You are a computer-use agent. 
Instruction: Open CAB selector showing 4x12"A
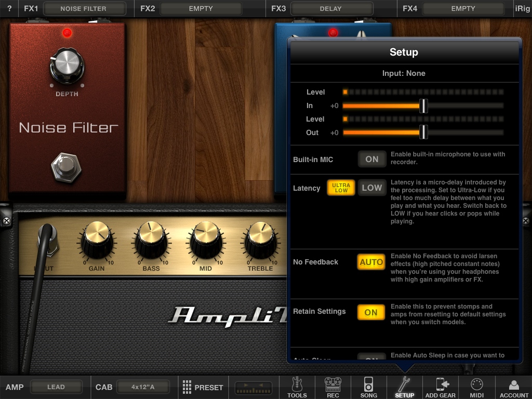coord(143,387)
